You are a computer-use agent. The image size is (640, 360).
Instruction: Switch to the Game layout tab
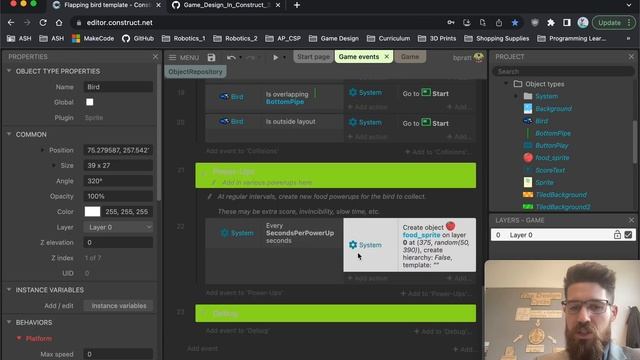click(x=410, y=57)
